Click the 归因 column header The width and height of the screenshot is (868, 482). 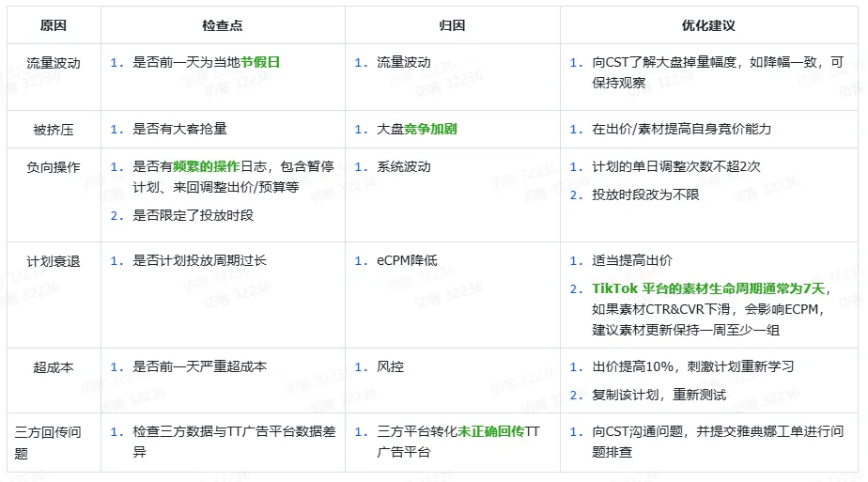pyautogui.click(x=452, y=25)
